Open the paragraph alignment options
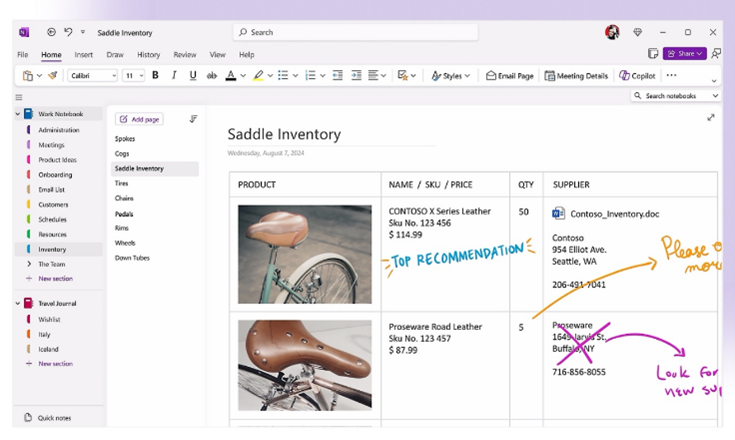Viewport: 735px width, 440px height. [377, 75]
